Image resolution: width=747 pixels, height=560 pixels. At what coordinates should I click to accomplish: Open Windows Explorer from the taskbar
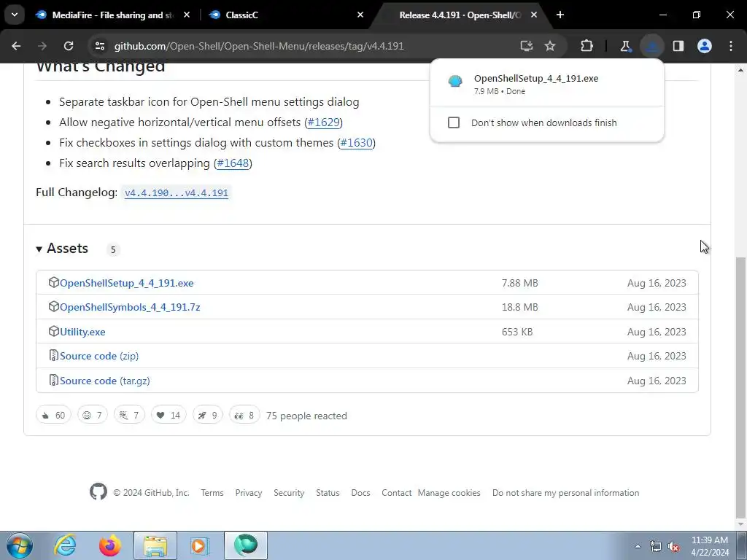pos(155,545)
